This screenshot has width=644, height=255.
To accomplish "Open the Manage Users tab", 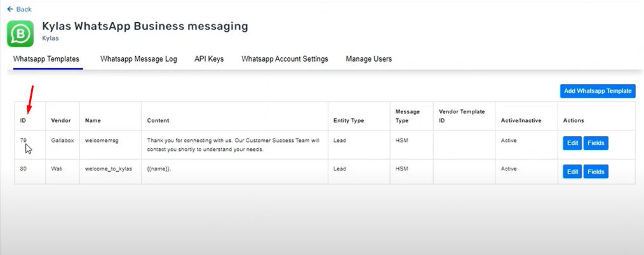I will click(x=369, y=59).
